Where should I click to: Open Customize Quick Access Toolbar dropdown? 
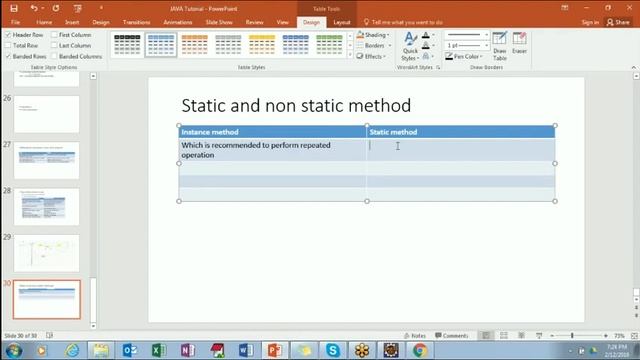(x=101, y=8)
